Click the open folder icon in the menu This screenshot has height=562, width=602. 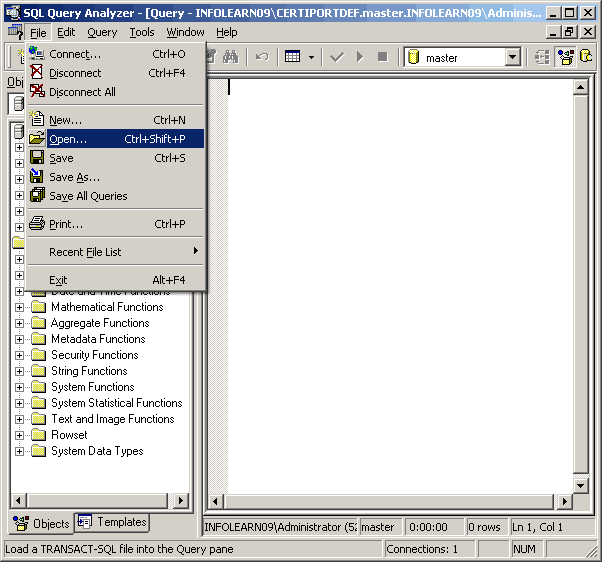(37, 138)
